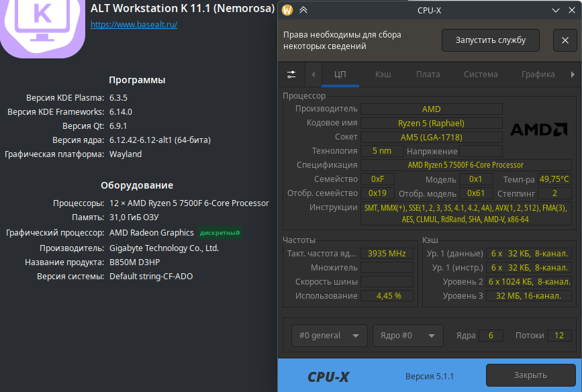Show previous tabs with left arrow
This screenshot has width=582, height=392.
(x=313, y=75)
